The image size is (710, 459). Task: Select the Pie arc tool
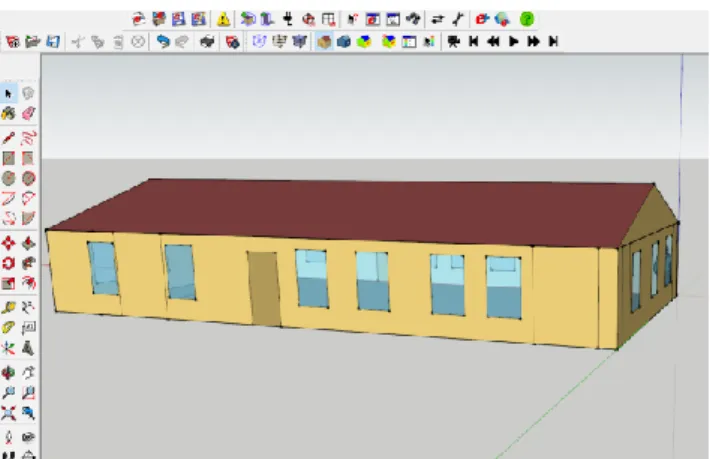[x=28, y=218]
